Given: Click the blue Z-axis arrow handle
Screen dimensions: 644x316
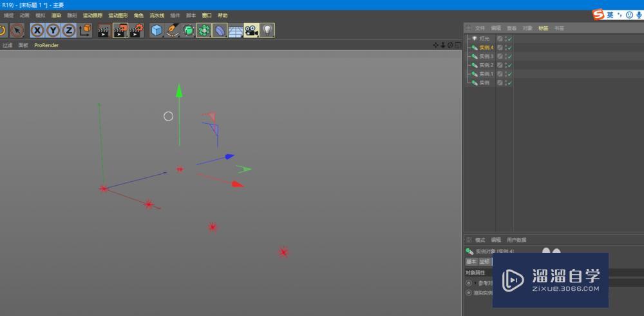Looking at the screenshot, I should click(x=230, y=156).
